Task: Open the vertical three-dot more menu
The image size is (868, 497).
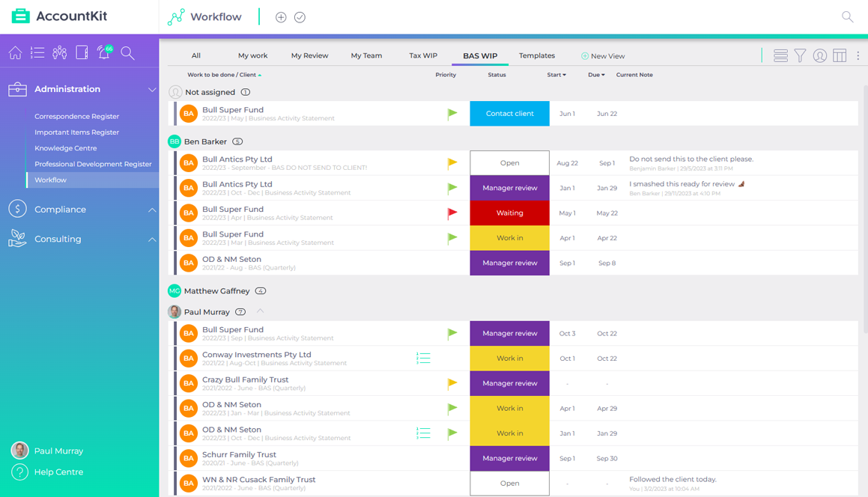Action: 858,55
